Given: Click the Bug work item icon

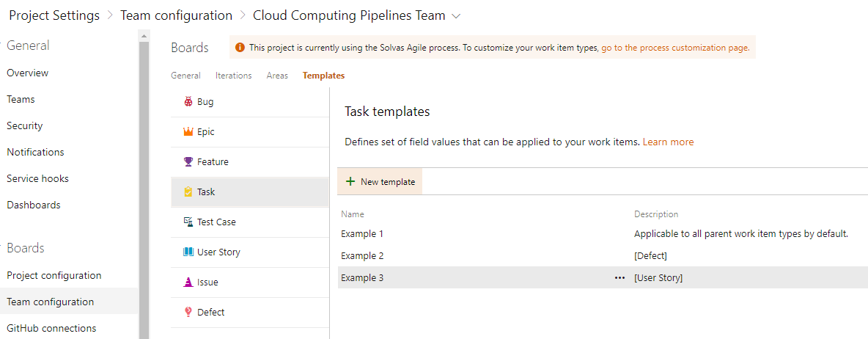Looking at the screenshot, I should pos(188,102).
